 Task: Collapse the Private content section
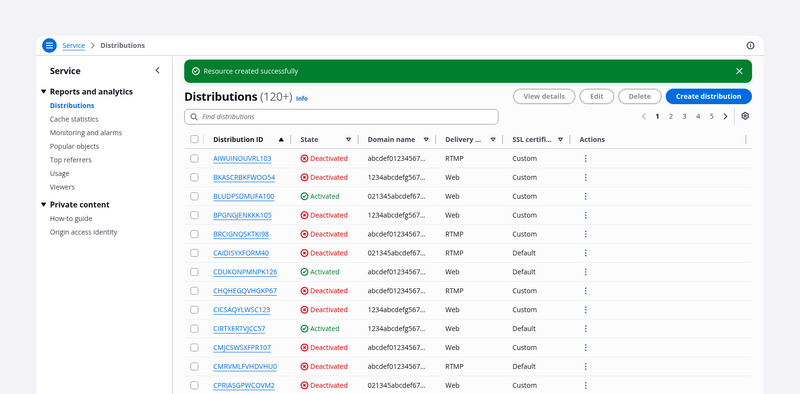[43, 205]
